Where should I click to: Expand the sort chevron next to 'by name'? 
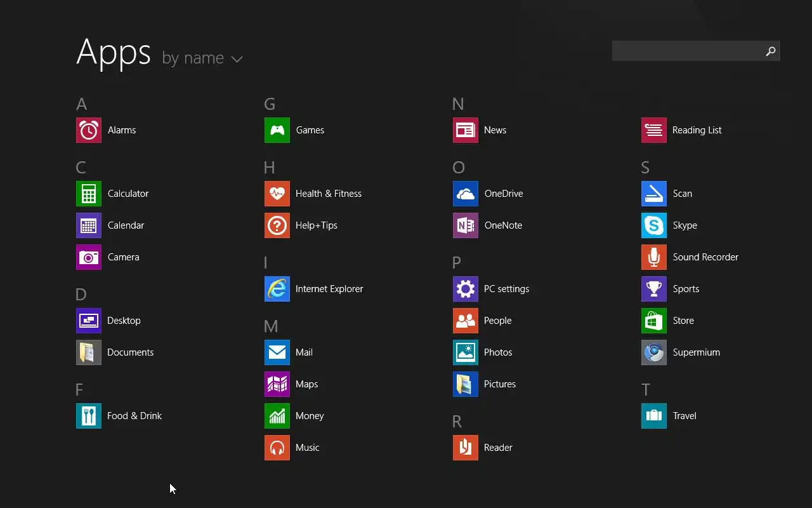237,59
